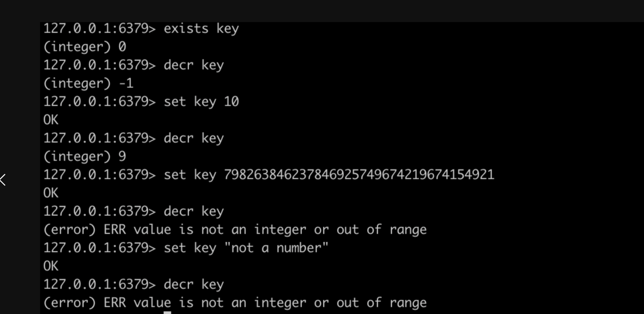Click the third 'decr key' command
Viewport: 644px width, 314px height.
pos(194,211)
